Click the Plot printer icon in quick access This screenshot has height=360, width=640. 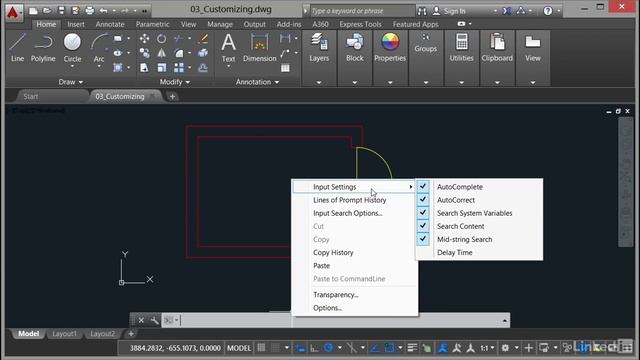(90, 11)
